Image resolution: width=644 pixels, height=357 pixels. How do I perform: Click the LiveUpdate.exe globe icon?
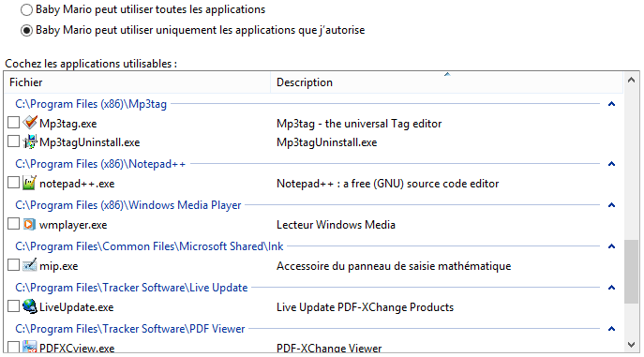click(30, 306)
